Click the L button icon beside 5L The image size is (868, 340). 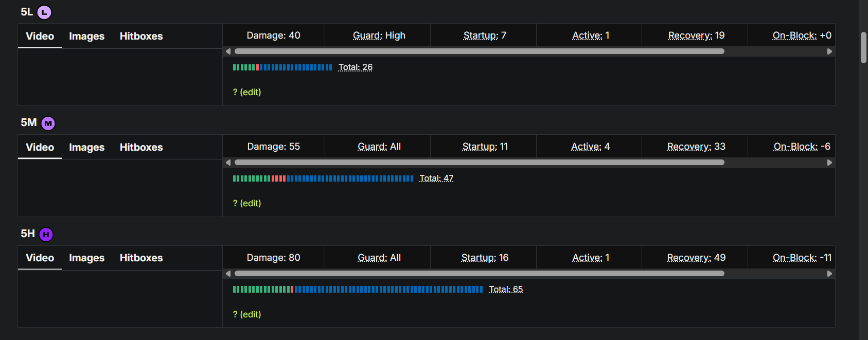click(x=44, y=12)
